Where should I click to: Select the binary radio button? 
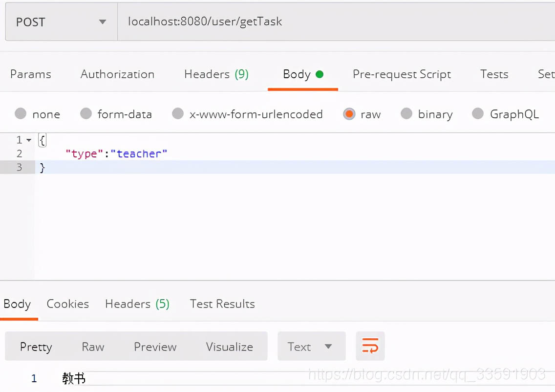[406, 114]
